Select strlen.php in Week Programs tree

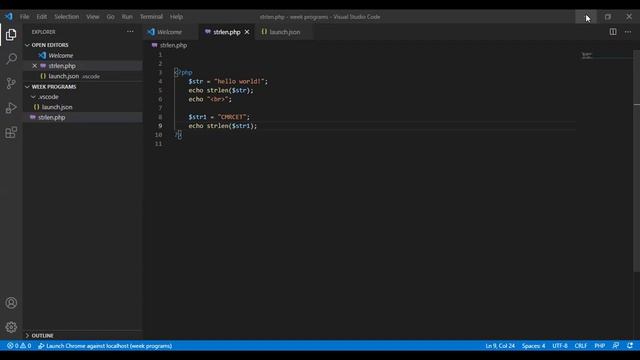(x=51, y=118)
